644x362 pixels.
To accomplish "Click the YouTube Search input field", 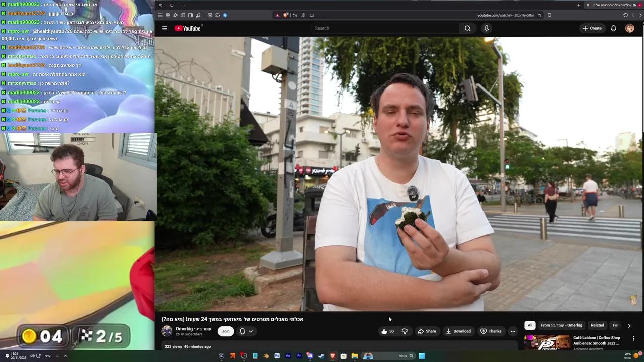I will (385, 28).
